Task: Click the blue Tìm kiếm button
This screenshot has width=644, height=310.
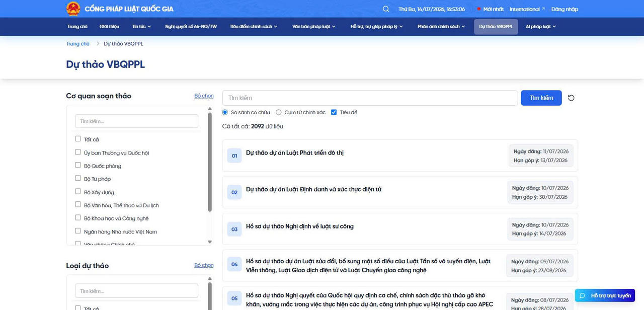Action: point(541,98)
